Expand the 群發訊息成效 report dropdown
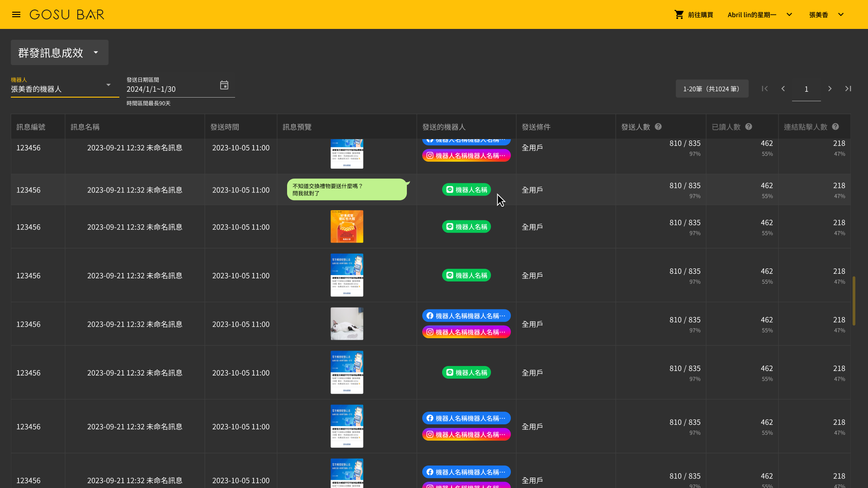The height and width of the screenshot is (488, 868). tap(60, 52)
